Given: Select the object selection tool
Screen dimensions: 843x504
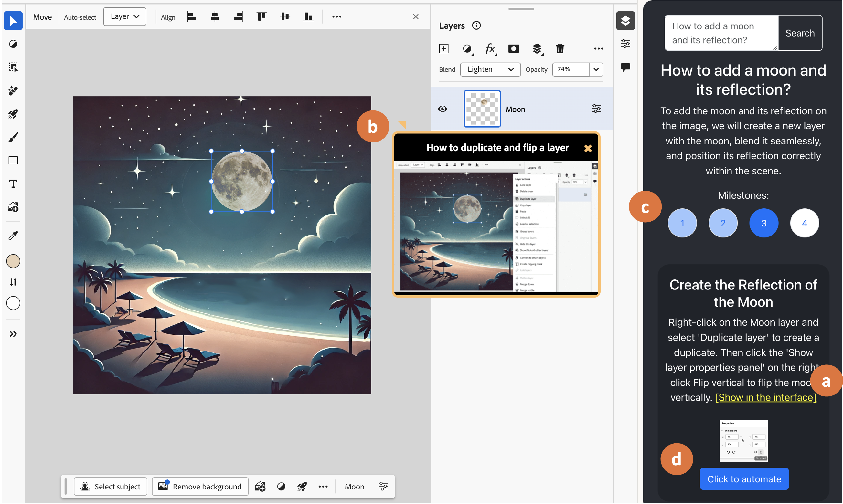Looking at the screenshot, I should pos(13,67).
